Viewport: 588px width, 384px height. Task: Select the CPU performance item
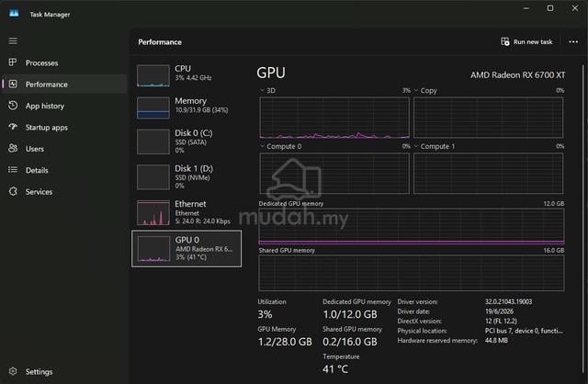tap(187, 75)
